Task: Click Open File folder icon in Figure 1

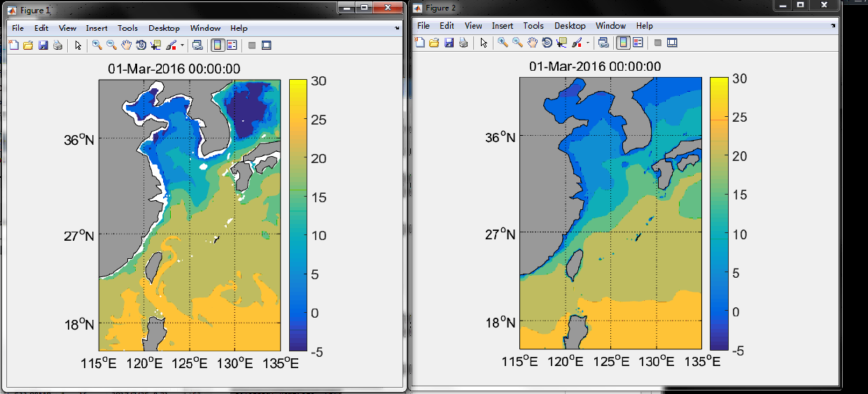Action: pyautogui.click(x=28, y=45)
